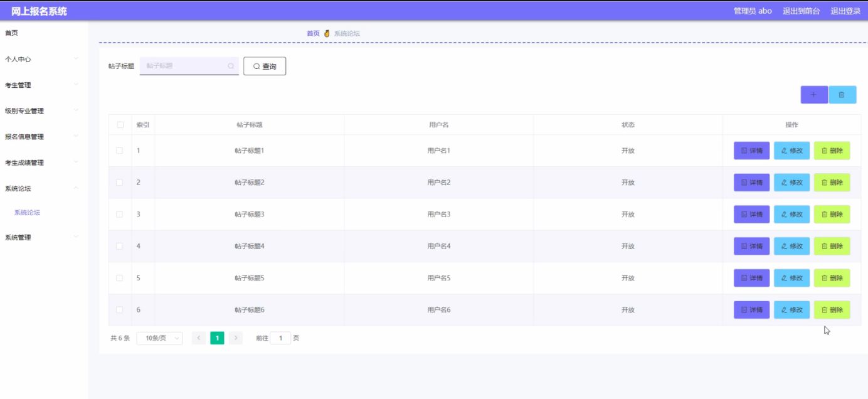Open 详情 for 帖子标题6
Screen dimensions: 868x399
pos(751,310)
